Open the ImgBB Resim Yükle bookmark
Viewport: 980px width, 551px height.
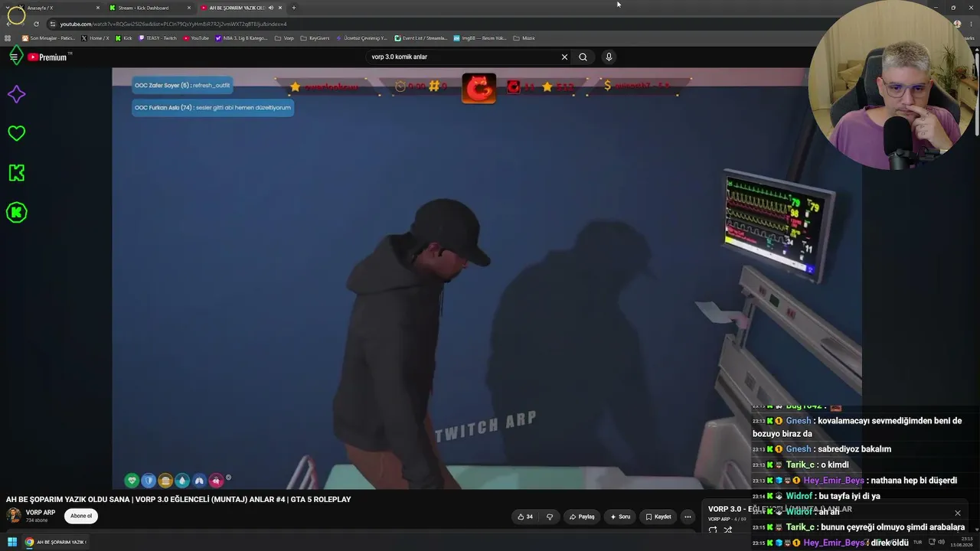[x=480, y=37]
